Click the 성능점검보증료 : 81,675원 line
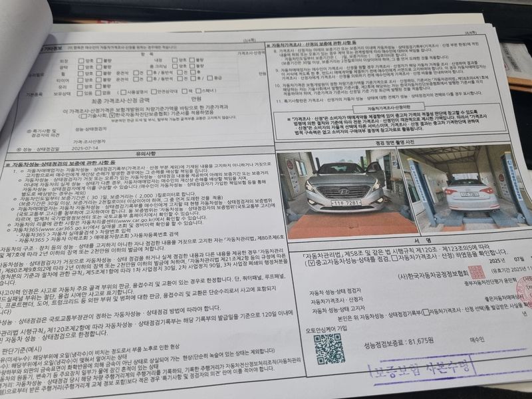 (x=398, y=343)
